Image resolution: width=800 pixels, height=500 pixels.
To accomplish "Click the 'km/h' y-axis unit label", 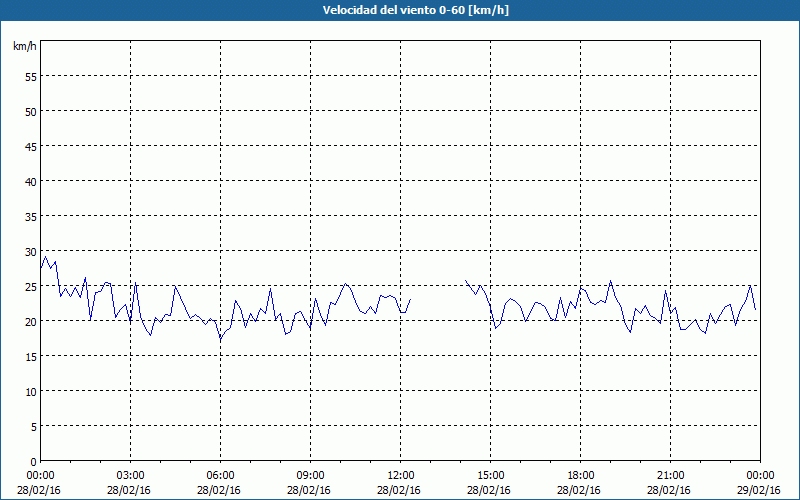I will pyautogui.click(x=25, y=46).
